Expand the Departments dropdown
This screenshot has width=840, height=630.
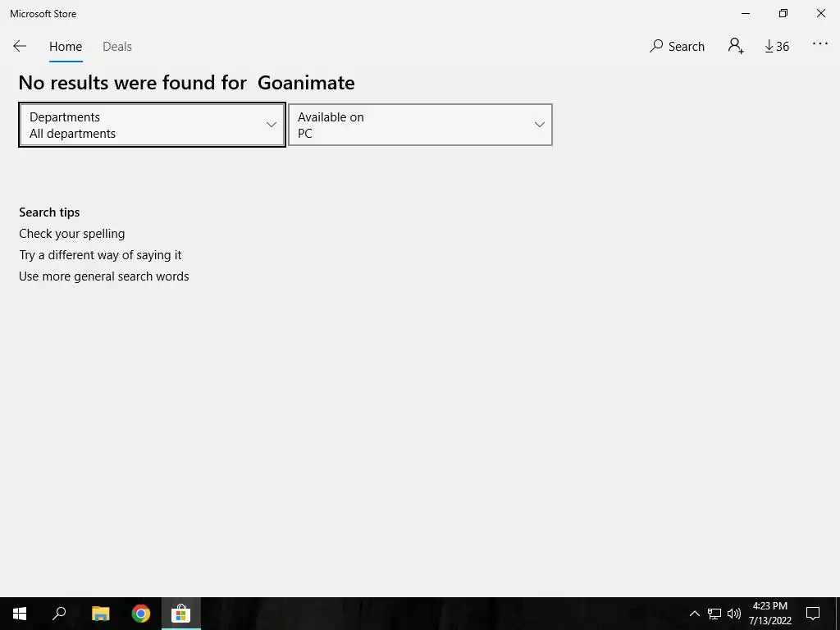tap(152, 125)
